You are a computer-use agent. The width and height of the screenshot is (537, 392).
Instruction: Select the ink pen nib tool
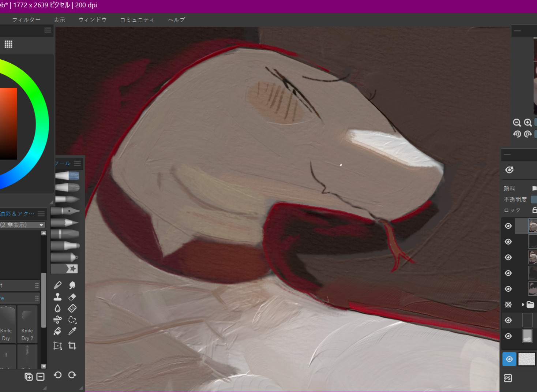point(65,211)
